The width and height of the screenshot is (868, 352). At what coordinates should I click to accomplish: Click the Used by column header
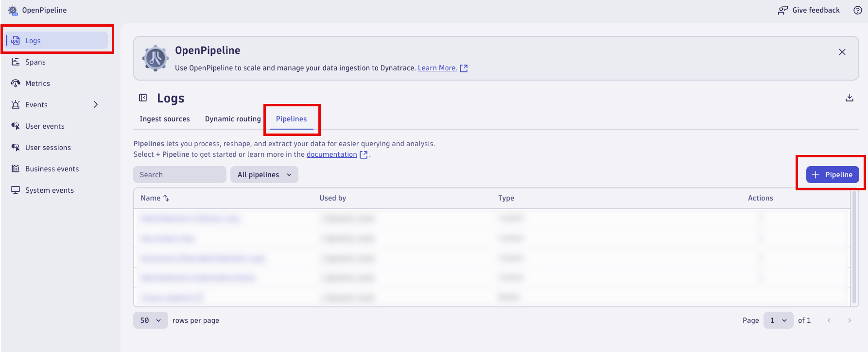coord(333,198)
